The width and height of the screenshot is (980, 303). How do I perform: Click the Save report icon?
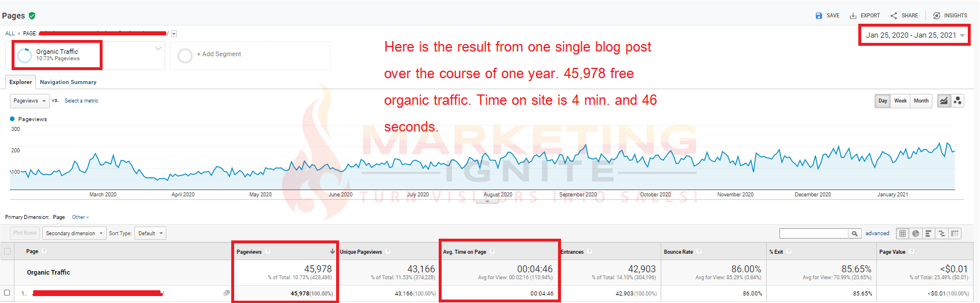pyautogui.click(x=819, y=16)
